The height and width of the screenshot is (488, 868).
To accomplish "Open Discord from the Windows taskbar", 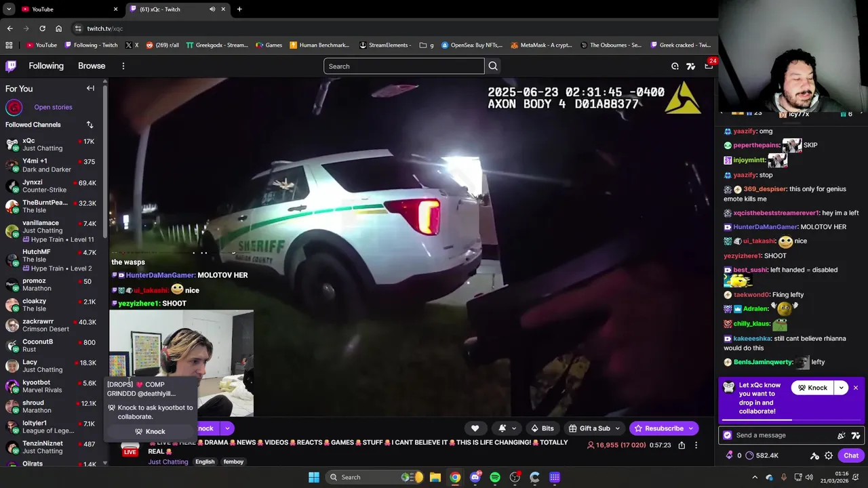I will tap(475, 477).
